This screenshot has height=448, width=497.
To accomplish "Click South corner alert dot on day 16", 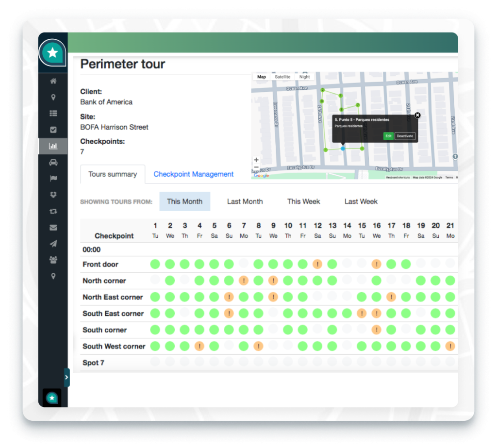I will (x=376, y=330).
